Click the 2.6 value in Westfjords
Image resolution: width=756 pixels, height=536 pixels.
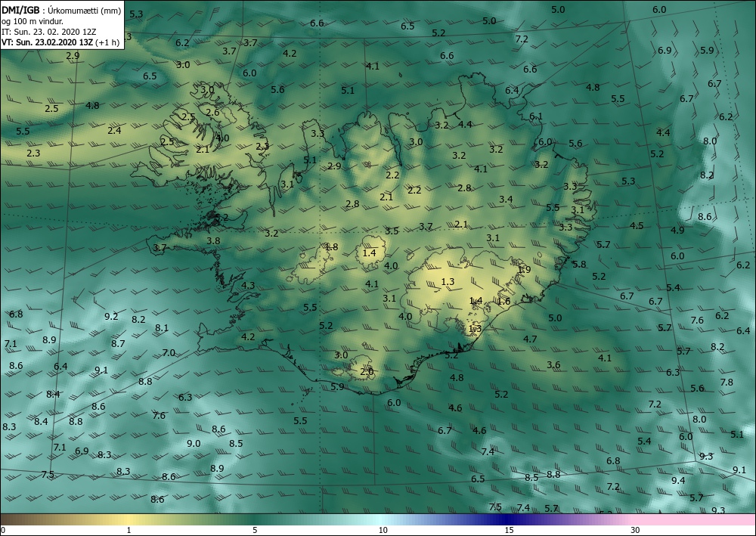pos(212,113)
